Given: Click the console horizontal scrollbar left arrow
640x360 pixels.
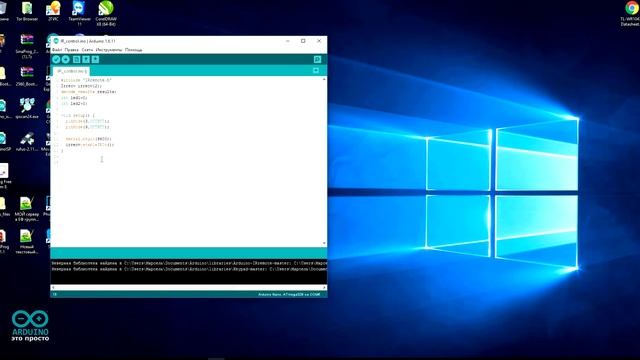Looking at the screenshot, I should [53, 287].
